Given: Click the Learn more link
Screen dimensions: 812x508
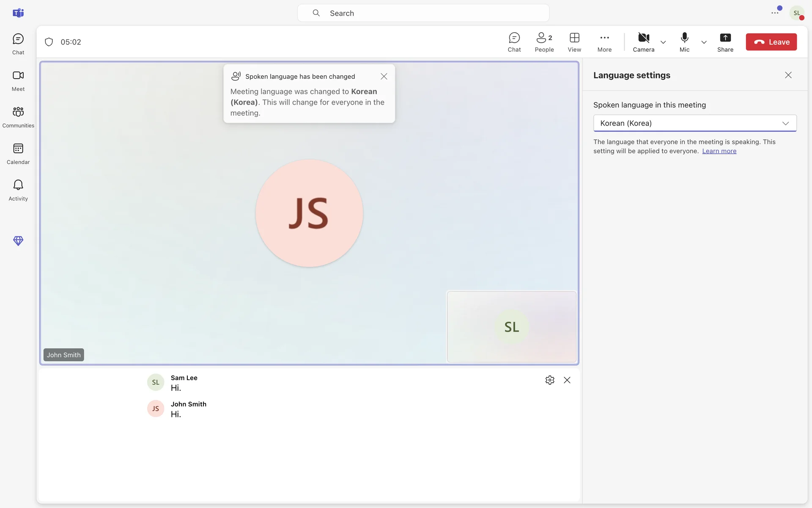Looking at the screenshot, I should coord(719,151).
